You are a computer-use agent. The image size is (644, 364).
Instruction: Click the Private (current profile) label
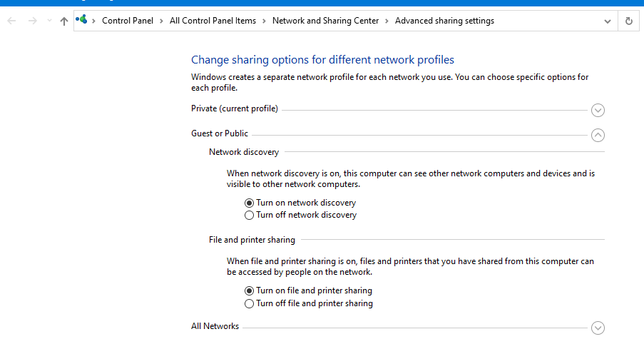click(235, 108)
